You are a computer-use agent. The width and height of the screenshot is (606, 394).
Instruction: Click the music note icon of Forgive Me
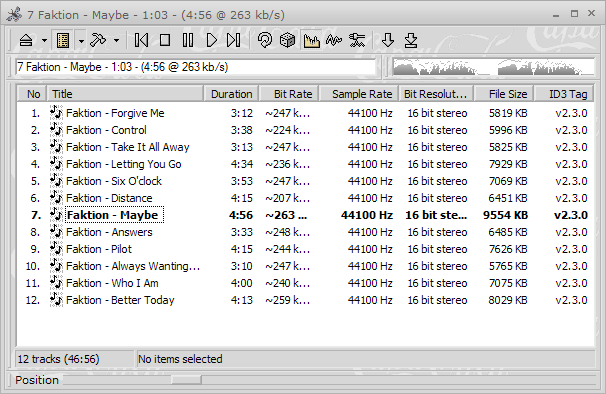pos(56,113)
